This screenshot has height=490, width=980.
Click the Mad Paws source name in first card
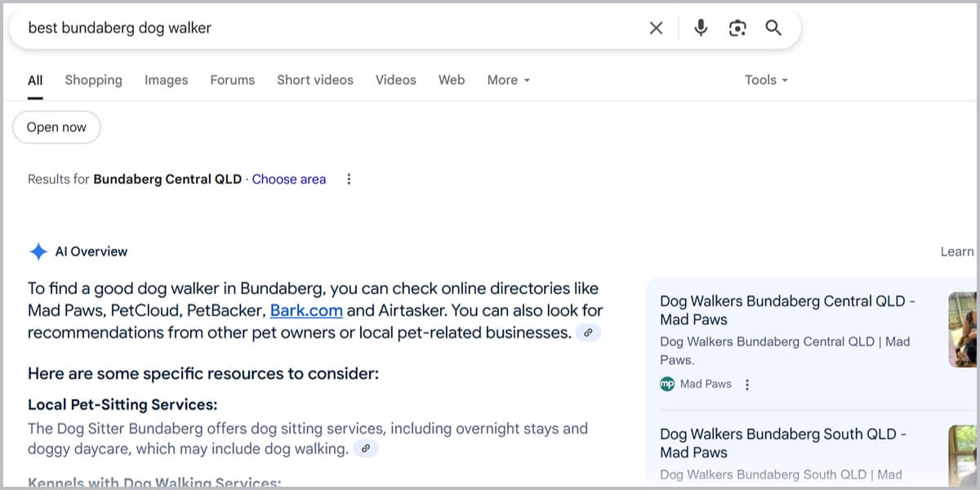tap(706, 384)
